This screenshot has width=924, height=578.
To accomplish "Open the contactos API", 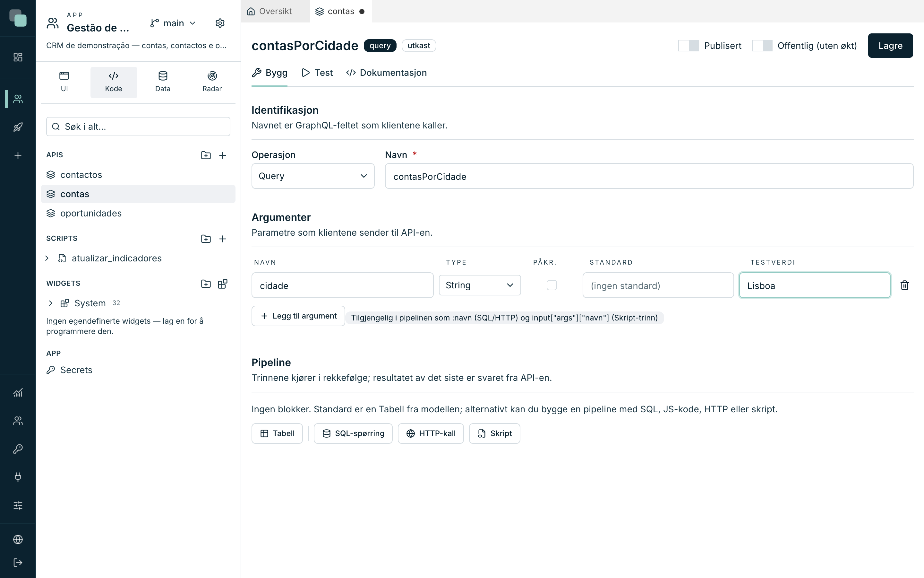I will coord(138,175).
